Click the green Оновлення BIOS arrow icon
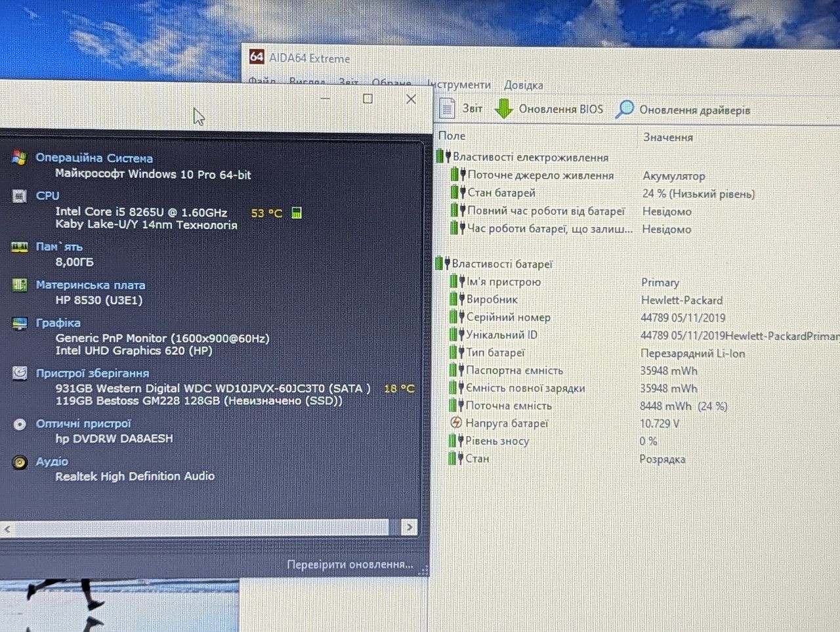Image resolution: width=840 pixels, height=632 pixels. [x=503, y=108]
